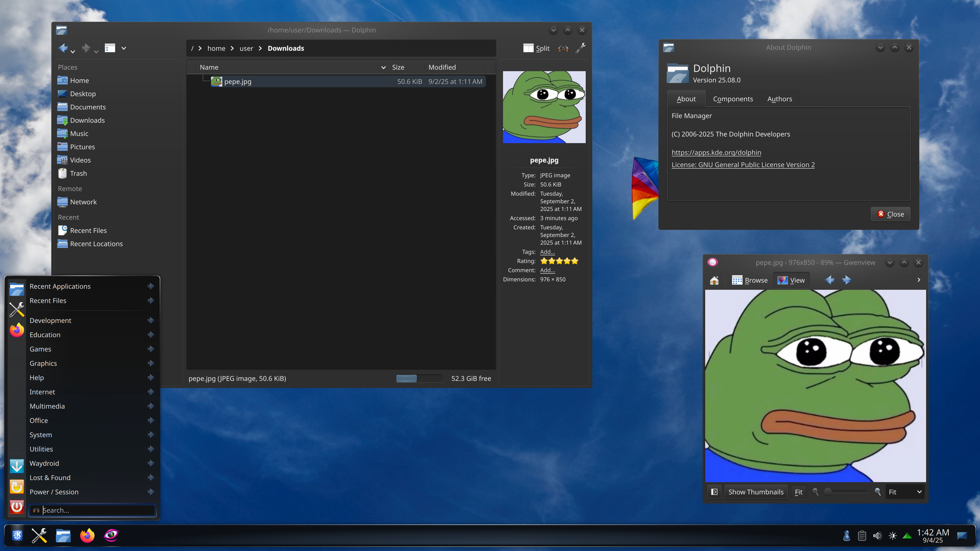Click the zoom in magnifier in Gwenview
Image resolution: width=980 pixels, height=551 pixels.
point(878,492)
